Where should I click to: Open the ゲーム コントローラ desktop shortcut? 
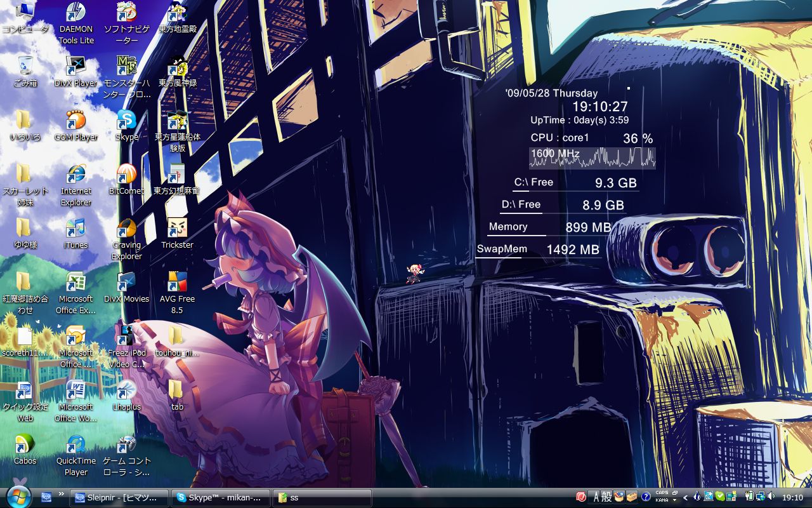coord(127,455)
